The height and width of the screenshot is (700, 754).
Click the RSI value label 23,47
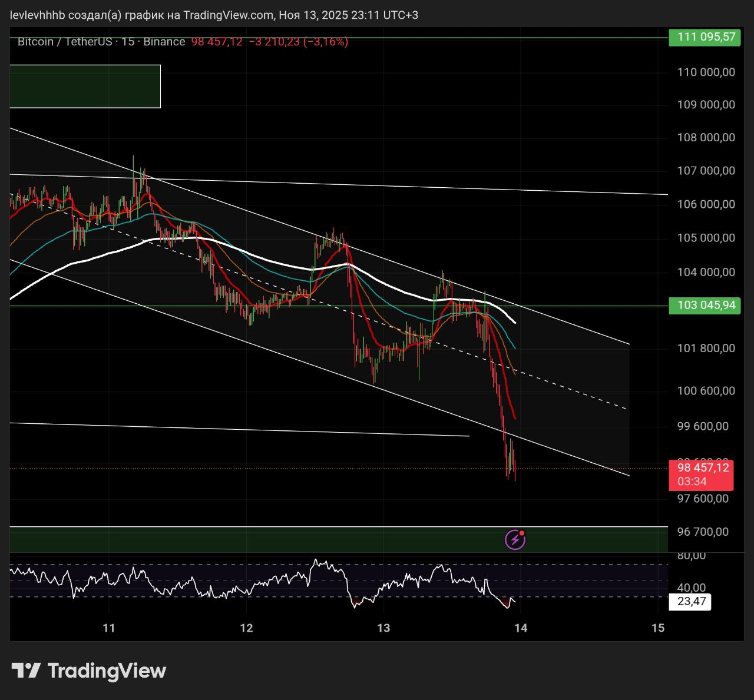click(691, 602)
